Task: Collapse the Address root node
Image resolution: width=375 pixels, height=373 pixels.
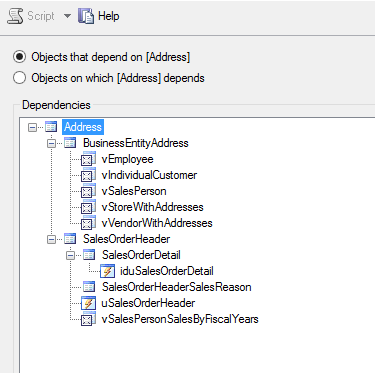Action: 32,127
